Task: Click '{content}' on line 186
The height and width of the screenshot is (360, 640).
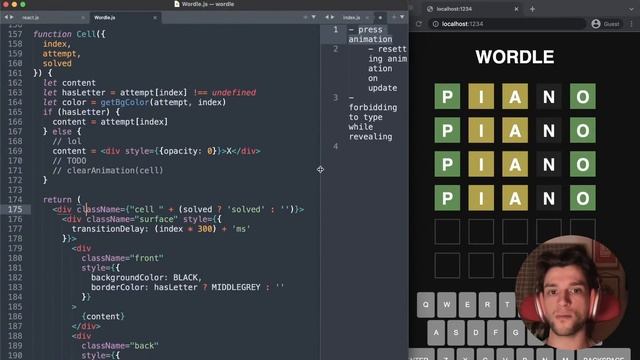Action: click(103, 317)
